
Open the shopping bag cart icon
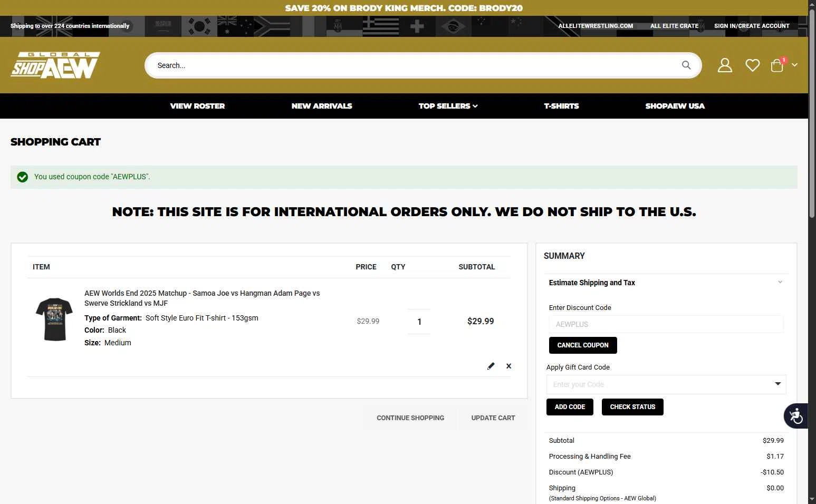pyautogui.click(x=777, y=65)
